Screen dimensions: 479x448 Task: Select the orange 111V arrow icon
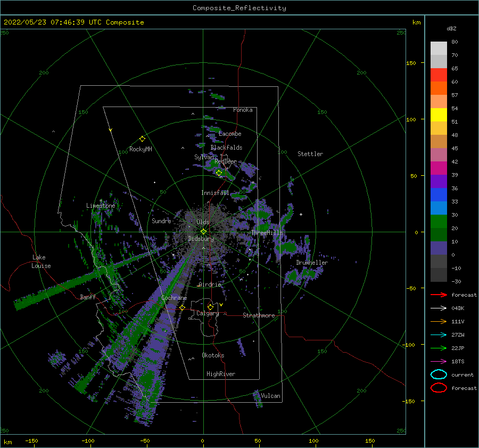coord(439,321)
